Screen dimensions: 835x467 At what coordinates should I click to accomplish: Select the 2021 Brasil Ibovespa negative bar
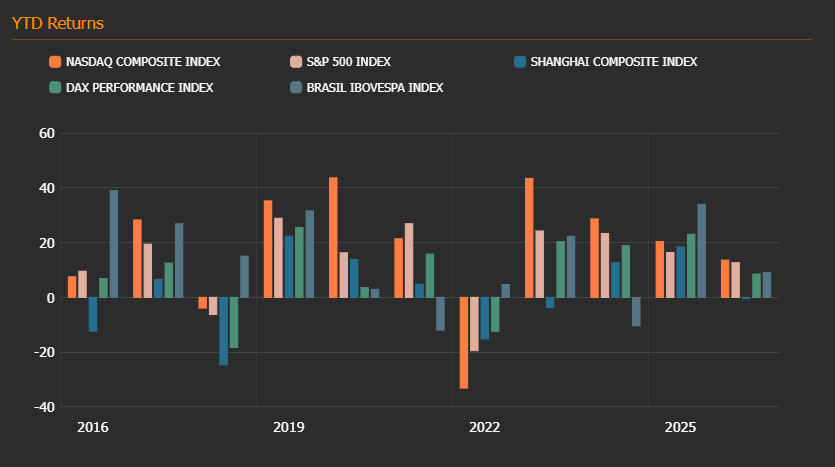coord(440,314)
